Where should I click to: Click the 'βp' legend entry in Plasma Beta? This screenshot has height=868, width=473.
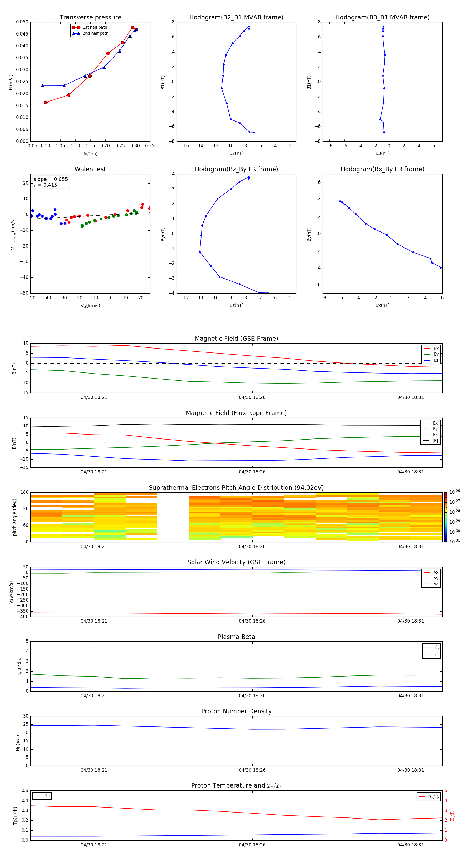pos(431,647)
